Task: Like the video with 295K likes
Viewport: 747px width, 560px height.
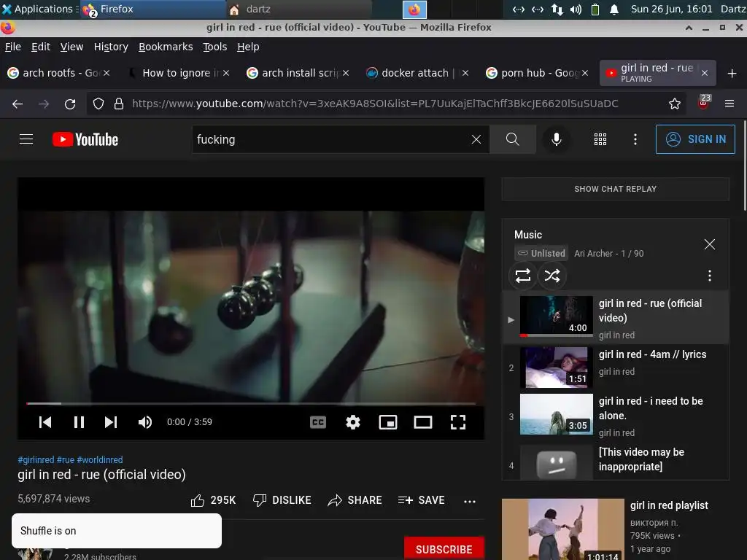Action: pyautogui.click(x=213, y=500)
